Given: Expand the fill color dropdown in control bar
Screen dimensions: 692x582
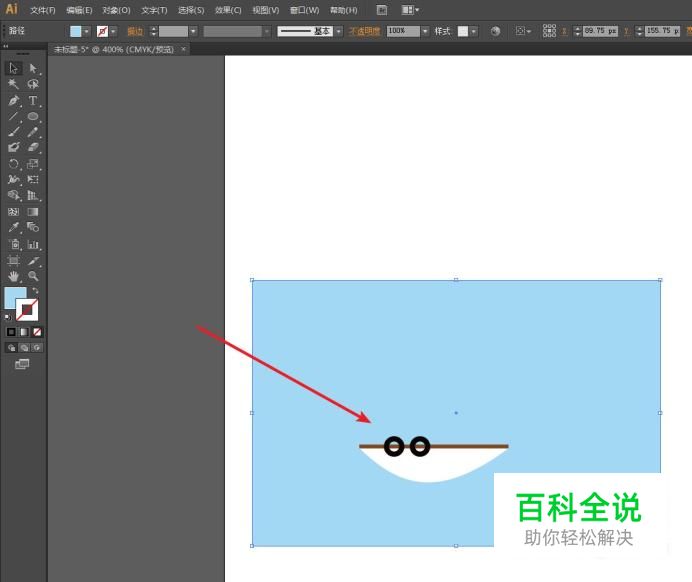Looking at the screenshot, I should (86, 31).
